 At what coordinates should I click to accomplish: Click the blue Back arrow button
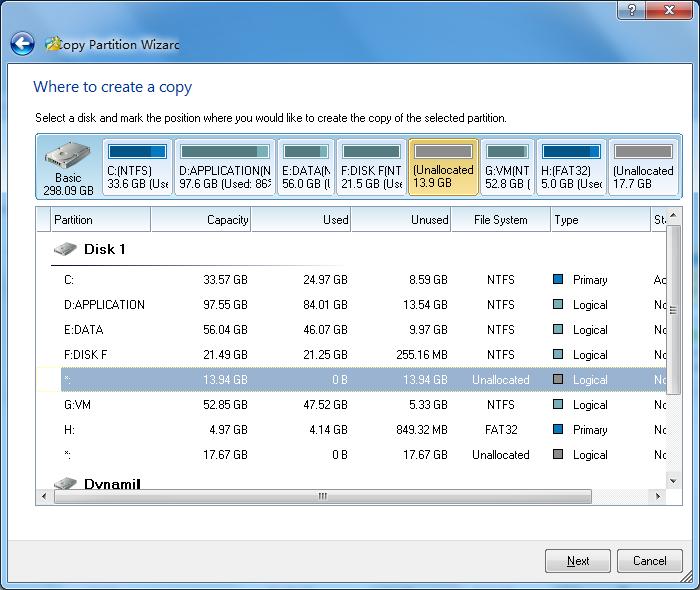point(22,44)
